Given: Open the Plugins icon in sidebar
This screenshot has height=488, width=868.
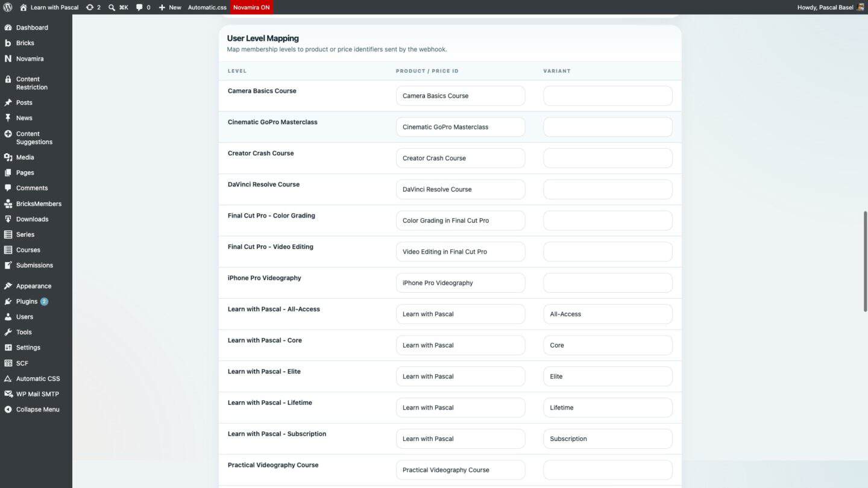Looking at the screenshot, I should (8, 301).
